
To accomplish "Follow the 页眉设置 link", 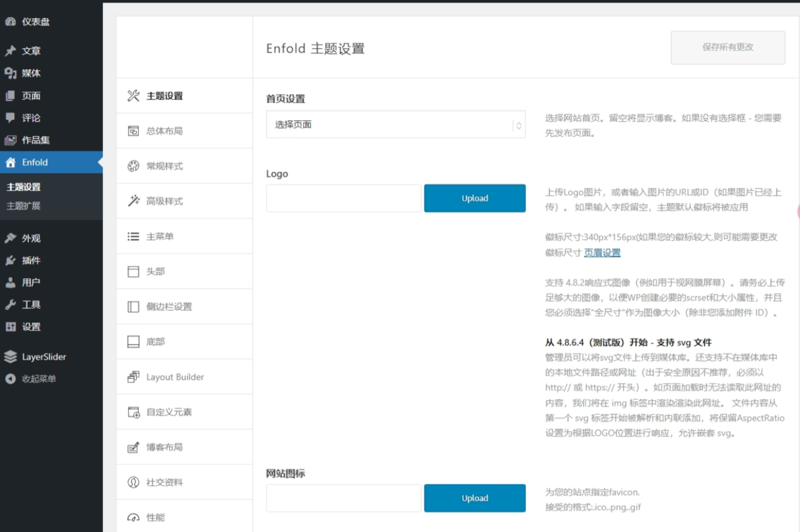I will (603, 253).
